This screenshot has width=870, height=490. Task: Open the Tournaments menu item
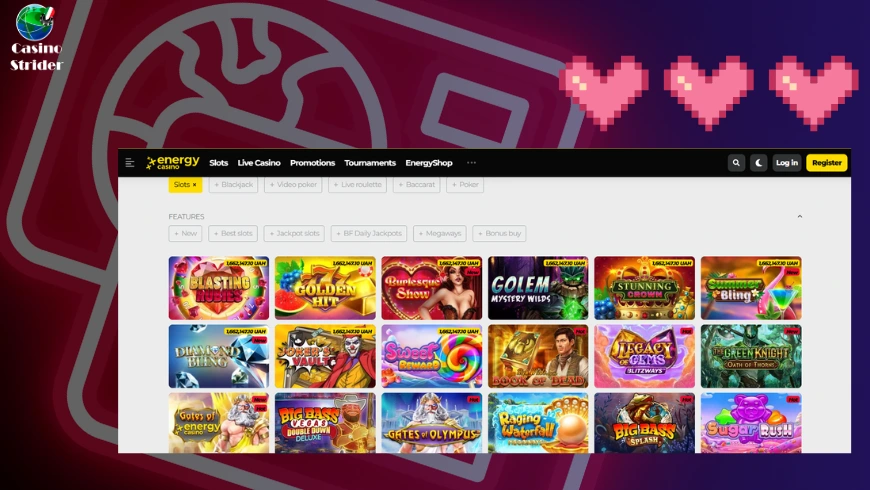coord(370,163)
